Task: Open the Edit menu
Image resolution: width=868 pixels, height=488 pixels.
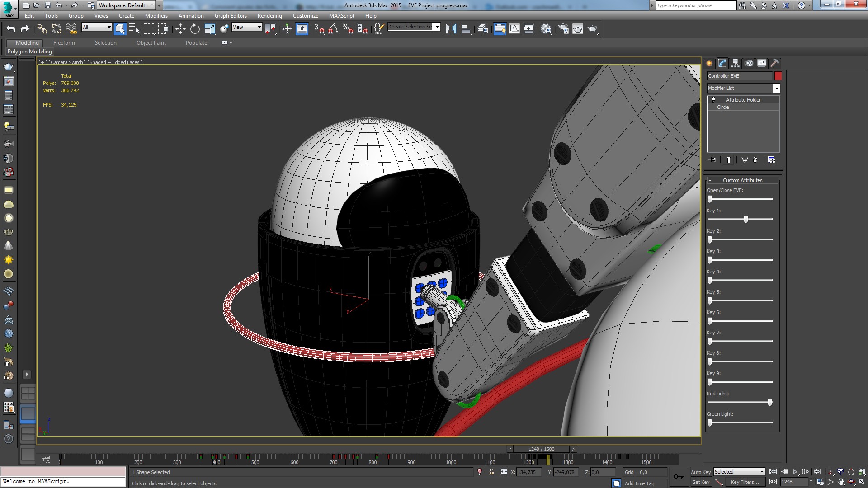Action: (x=29, y=16)
